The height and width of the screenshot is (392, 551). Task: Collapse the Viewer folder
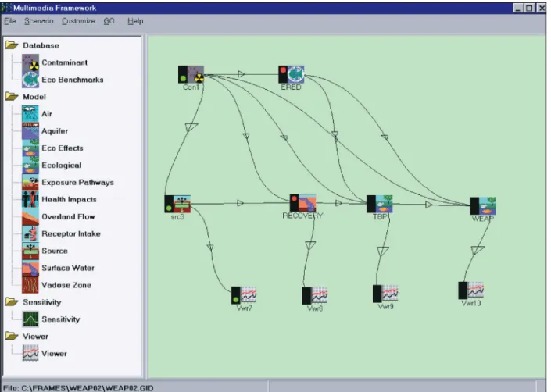(12, 336)
